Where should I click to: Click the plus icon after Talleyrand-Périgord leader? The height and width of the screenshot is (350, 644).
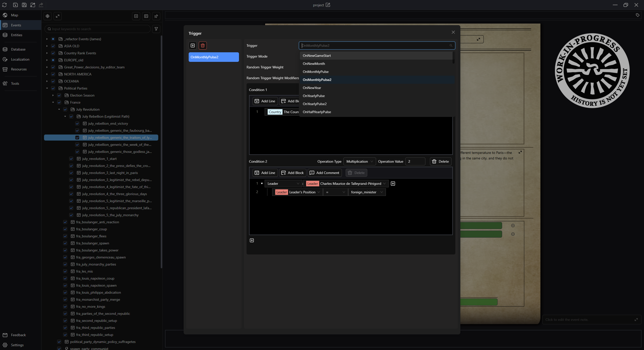393,184
